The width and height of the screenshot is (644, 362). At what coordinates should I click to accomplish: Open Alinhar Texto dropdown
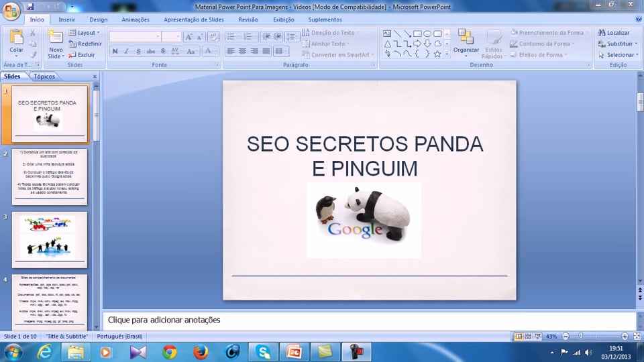[326, 44]
